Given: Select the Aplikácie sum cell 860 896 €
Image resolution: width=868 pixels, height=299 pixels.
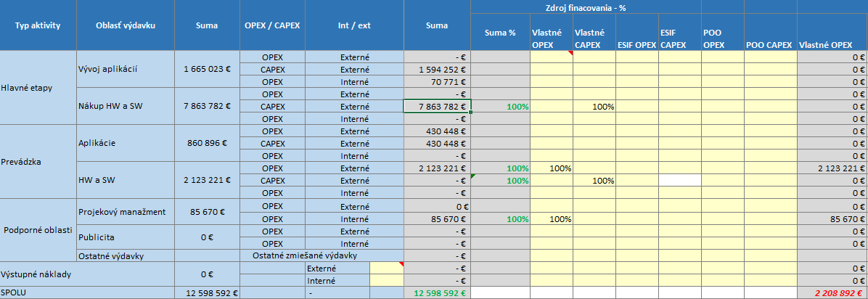Looking at the screenshot, I should click(x=207, y=143).
